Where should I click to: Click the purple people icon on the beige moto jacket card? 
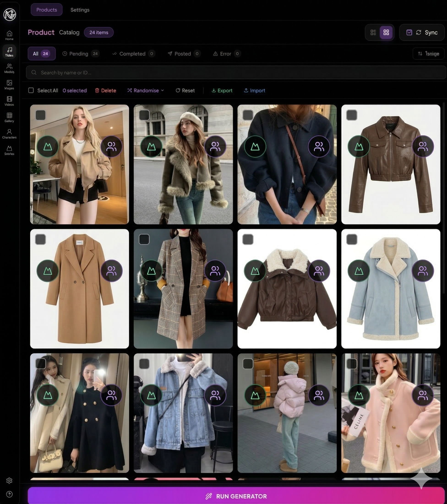[x=111, y=146]
